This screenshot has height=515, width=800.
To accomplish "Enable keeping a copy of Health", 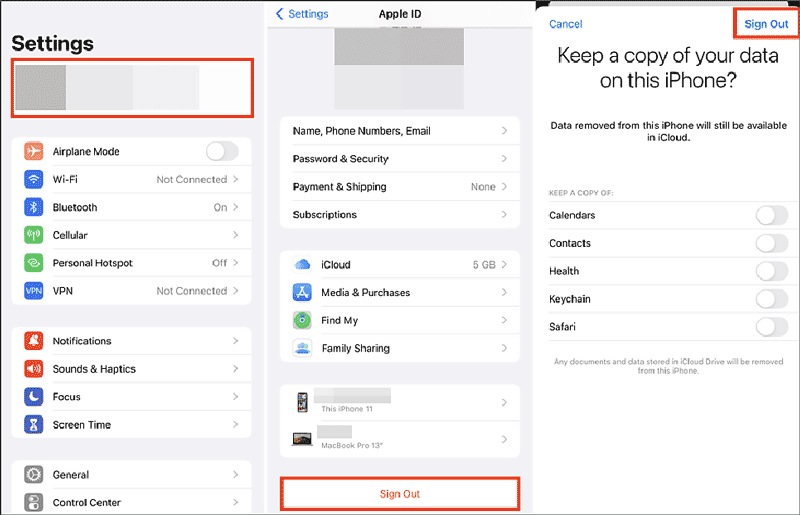I will [x=772, y=271].
